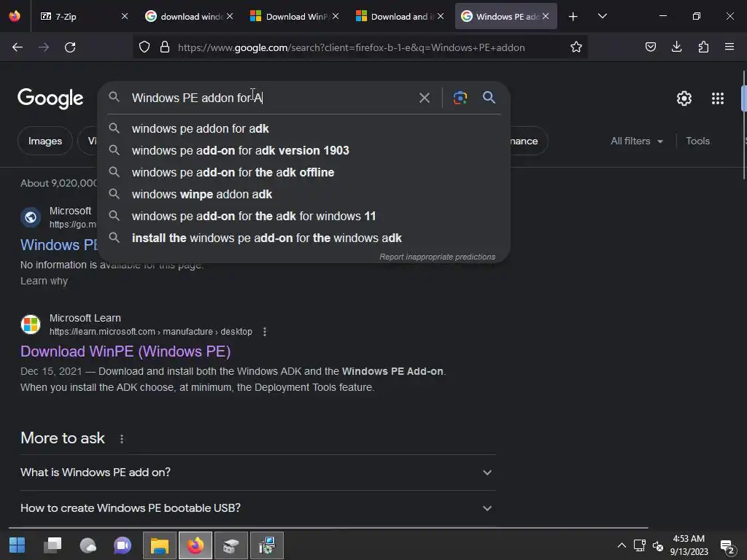
Task: Click Firefox taskbar icon
Action: (196, 545)
